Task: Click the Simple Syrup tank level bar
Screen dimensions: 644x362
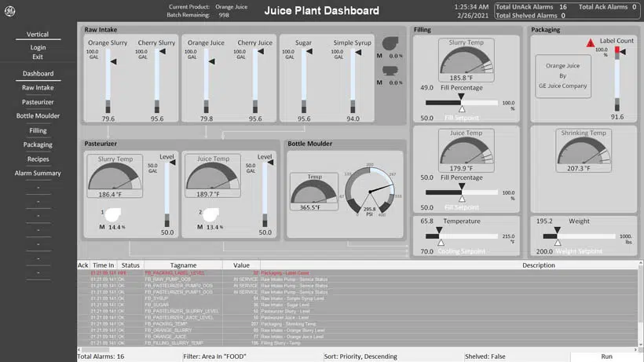Action: [x=353, y=81]
